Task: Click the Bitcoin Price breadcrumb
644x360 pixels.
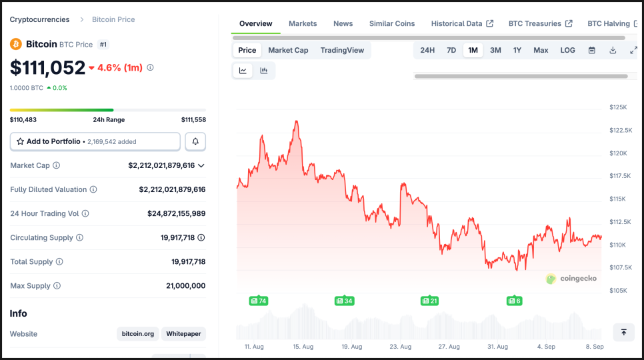Action: coord(113,19)
